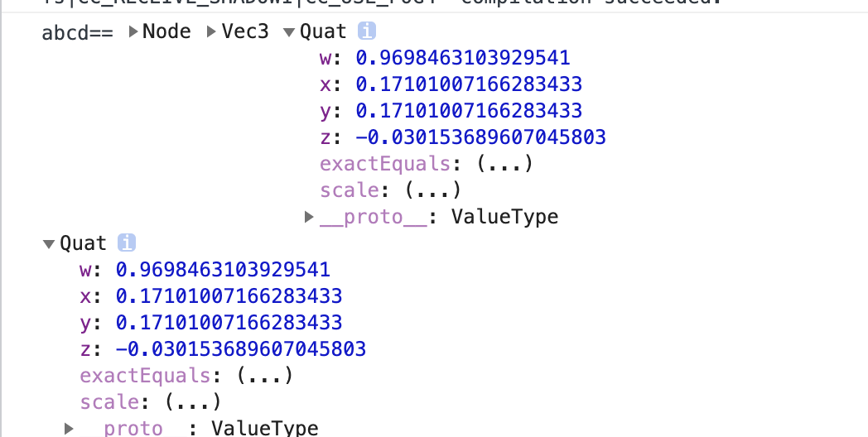Invoke scale (...) in the second Quat
The width and height of the screenshot is (868, 437).
pos(193,402)
